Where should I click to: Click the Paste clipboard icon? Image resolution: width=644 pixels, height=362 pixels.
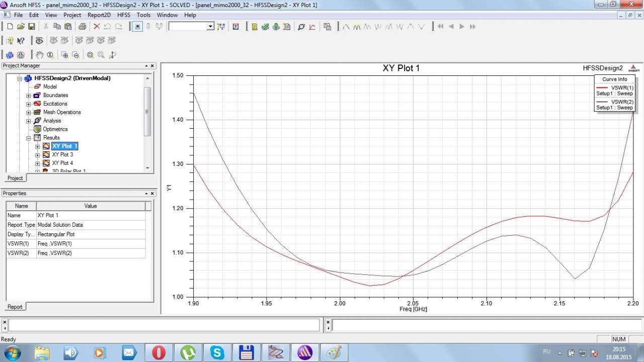[x=68, y=27]
